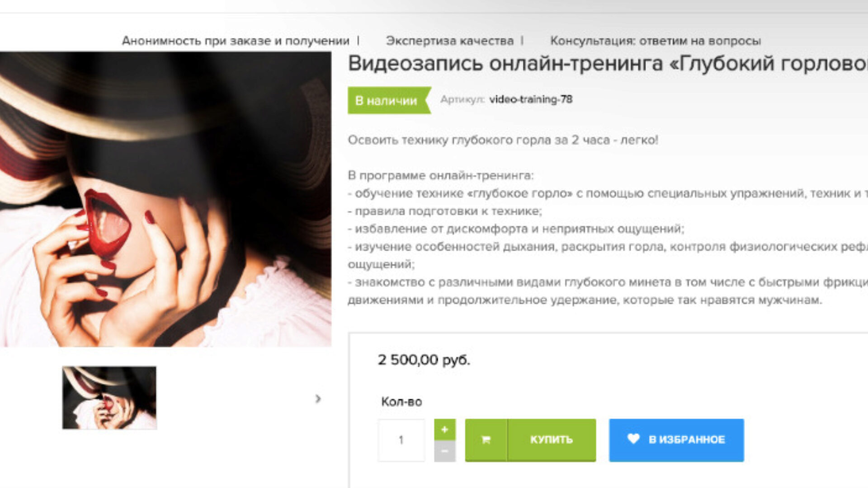
Task: Click the product title heading
Action: (x=608, y=64)
